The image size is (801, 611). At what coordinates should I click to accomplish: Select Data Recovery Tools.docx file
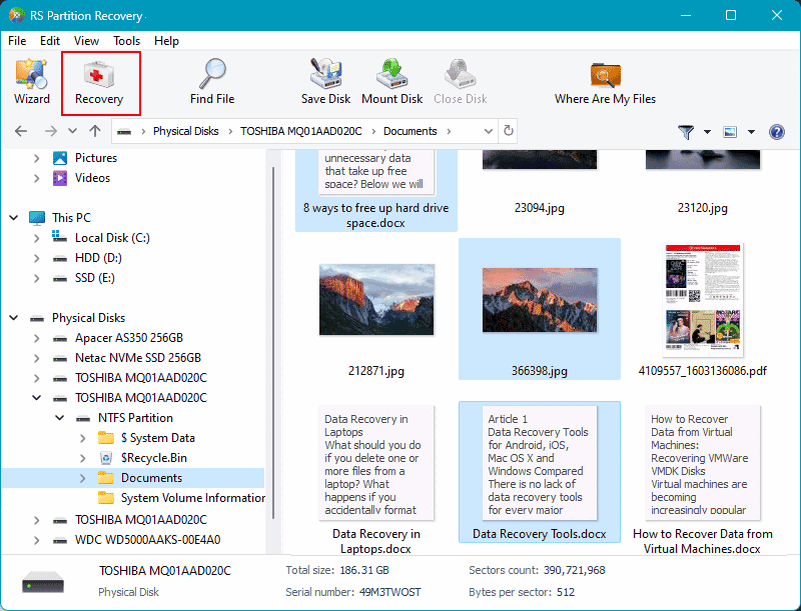[539, 472]
